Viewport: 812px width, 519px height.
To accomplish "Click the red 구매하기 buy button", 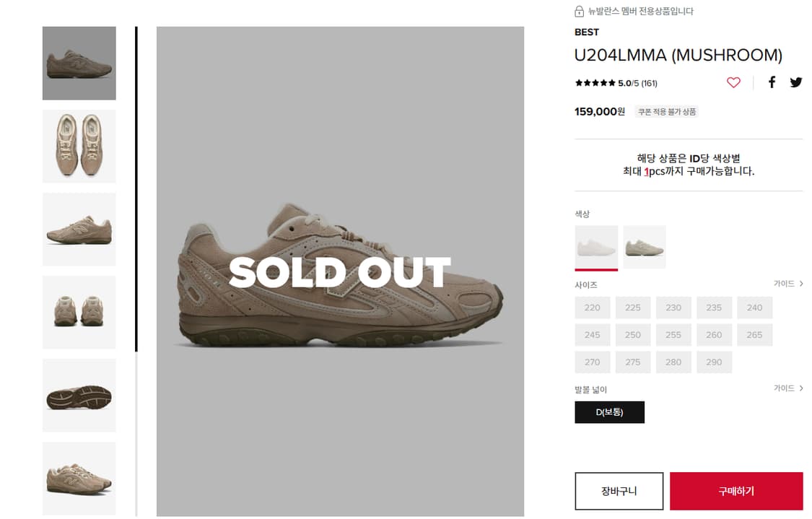I will click(x=736, y=492).
